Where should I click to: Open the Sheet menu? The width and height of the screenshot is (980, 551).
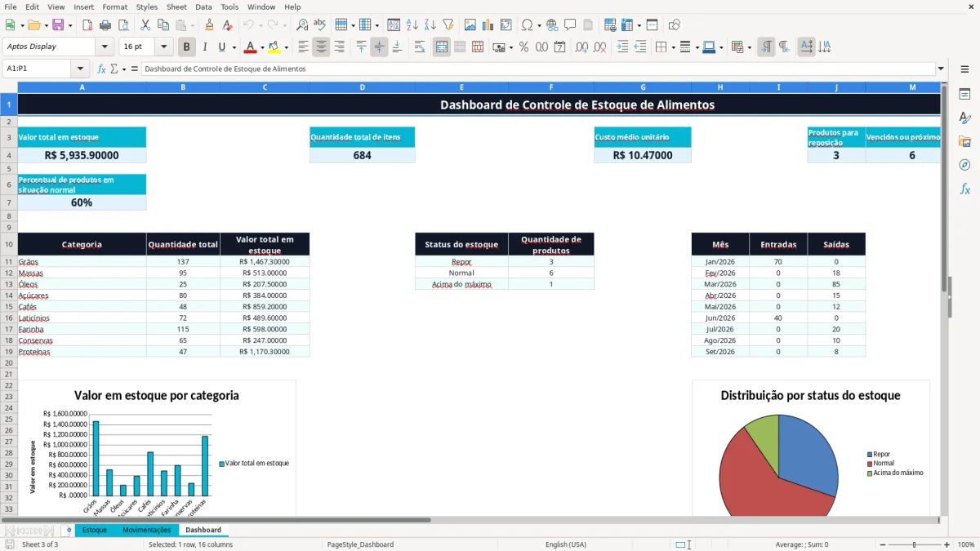(x=176, y=7)
